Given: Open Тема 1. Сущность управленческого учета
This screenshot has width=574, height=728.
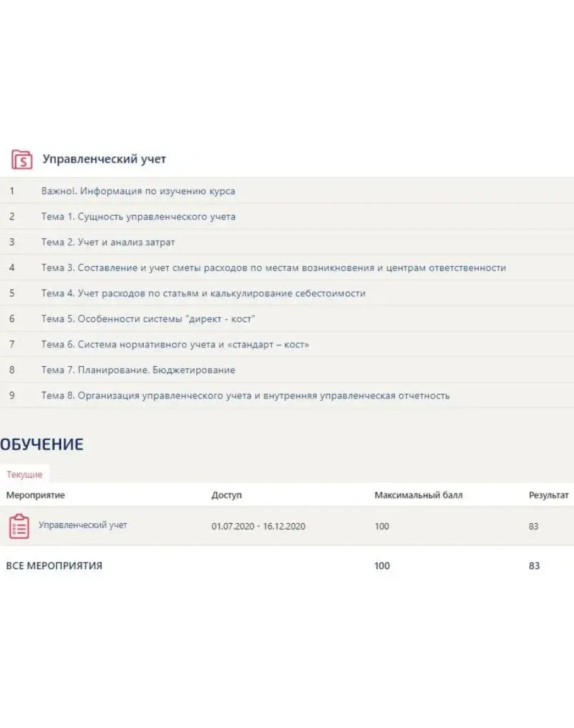Looking at the screenshot, I should click(x=138, y=217).
